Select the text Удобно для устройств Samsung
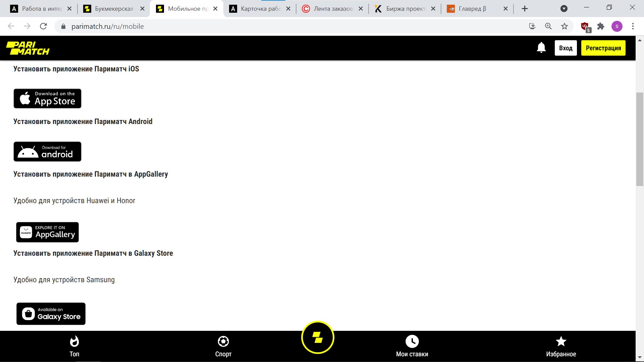Image resolution: width=644 pixels, height=362 pixels. pos(64,280)
